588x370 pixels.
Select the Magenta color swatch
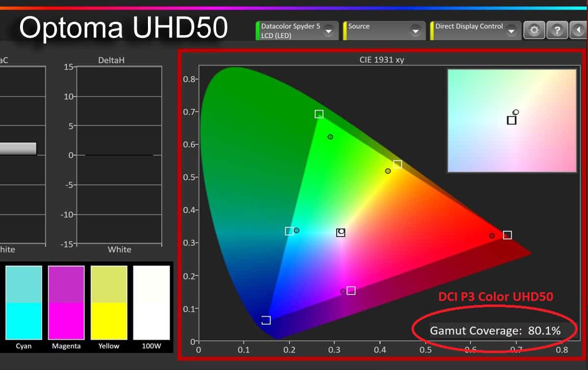tap(66, 303)
